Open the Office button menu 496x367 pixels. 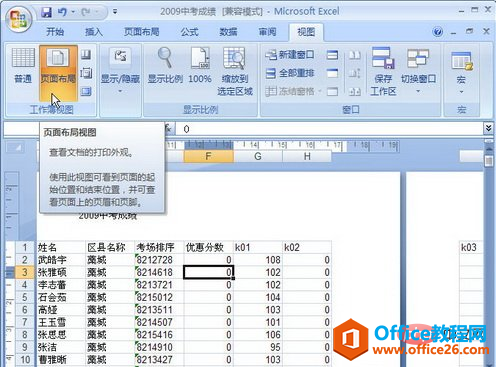pos(18,19)
